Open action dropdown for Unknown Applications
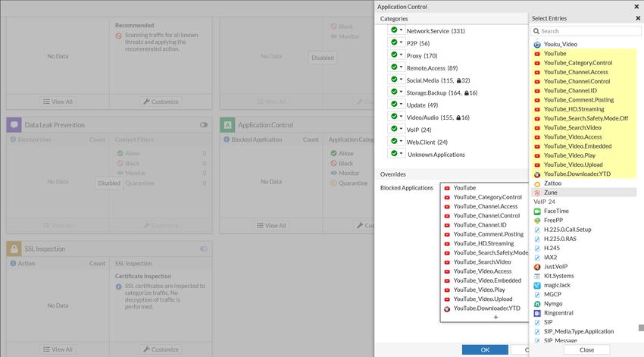Viewport: 644px width, 357px height. (x=396, y=154)
